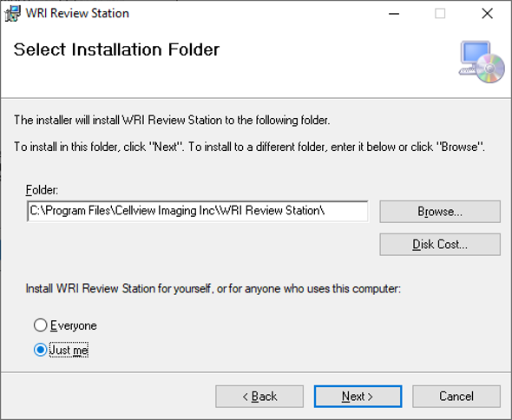Click the 'Install WRI Review Station for yourself' text
Screen dimensions: 512x420
point(213,289)
